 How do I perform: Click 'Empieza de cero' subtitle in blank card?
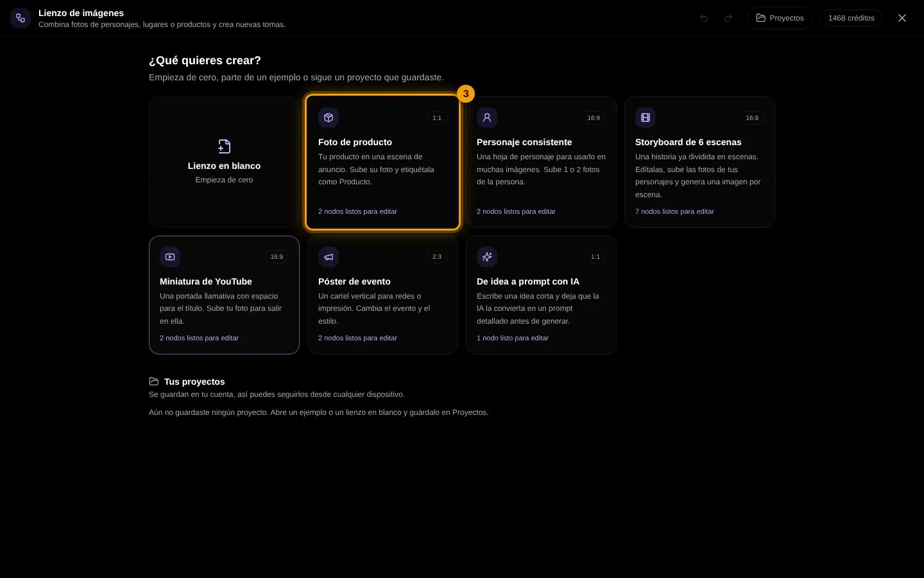(x=224, y=180)
